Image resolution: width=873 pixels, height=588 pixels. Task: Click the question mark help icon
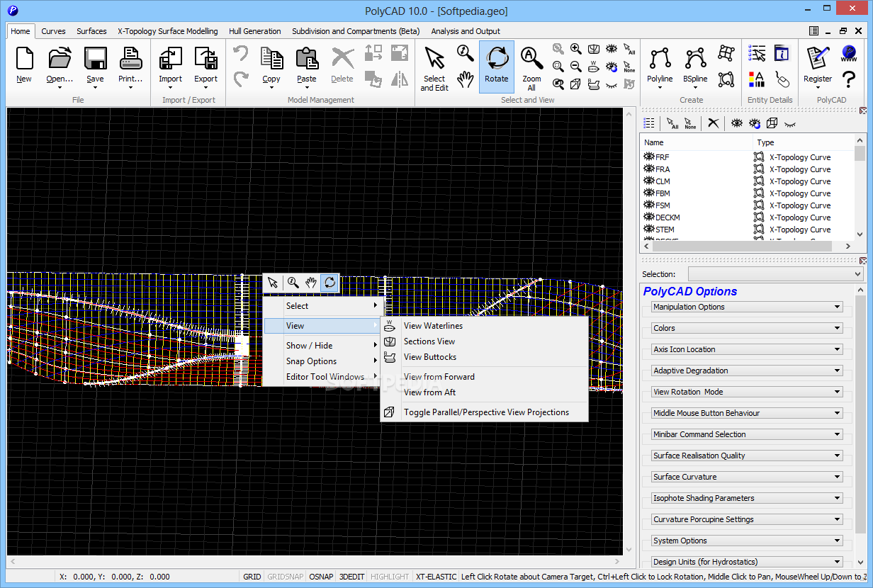coord(849,79)
